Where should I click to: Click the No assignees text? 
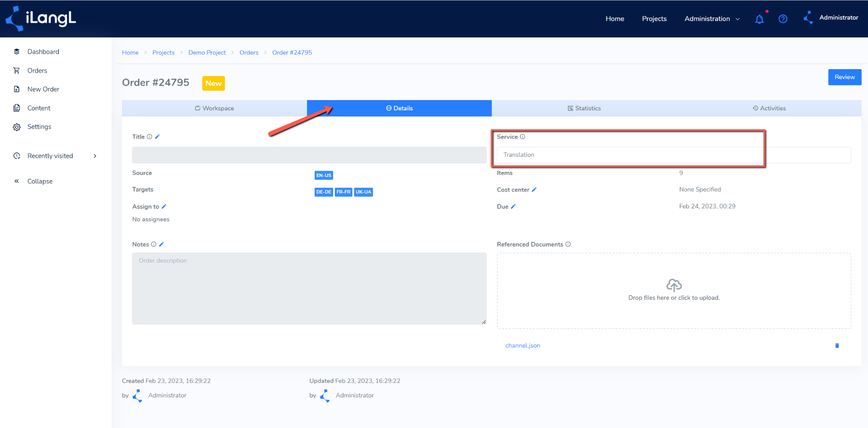151,220
